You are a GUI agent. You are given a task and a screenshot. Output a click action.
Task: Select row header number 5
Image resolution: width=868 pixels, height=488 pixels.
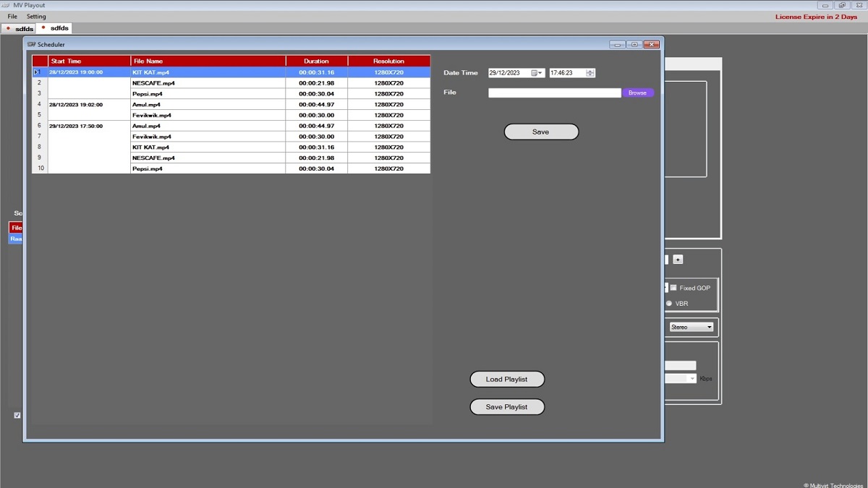(40, 115)
